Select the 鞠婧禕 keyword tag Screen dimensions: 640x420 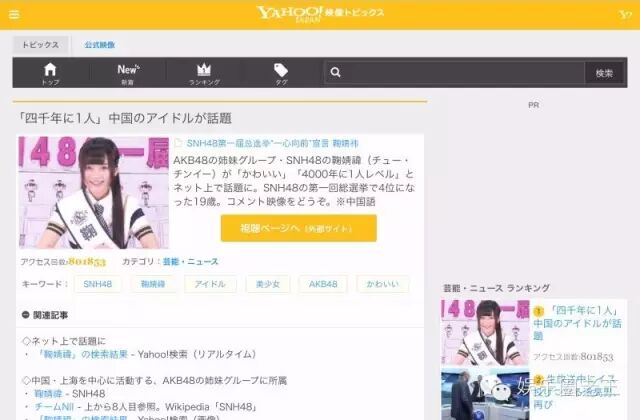[x=153, y=284]
